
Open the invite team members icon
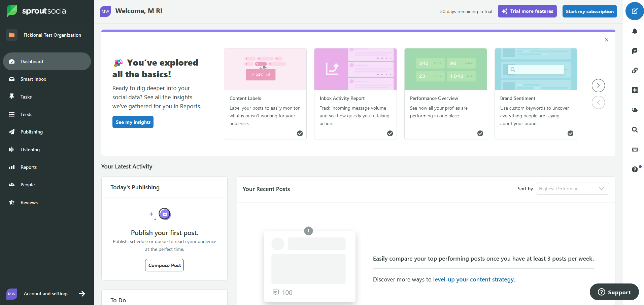(x=634, y=110)
